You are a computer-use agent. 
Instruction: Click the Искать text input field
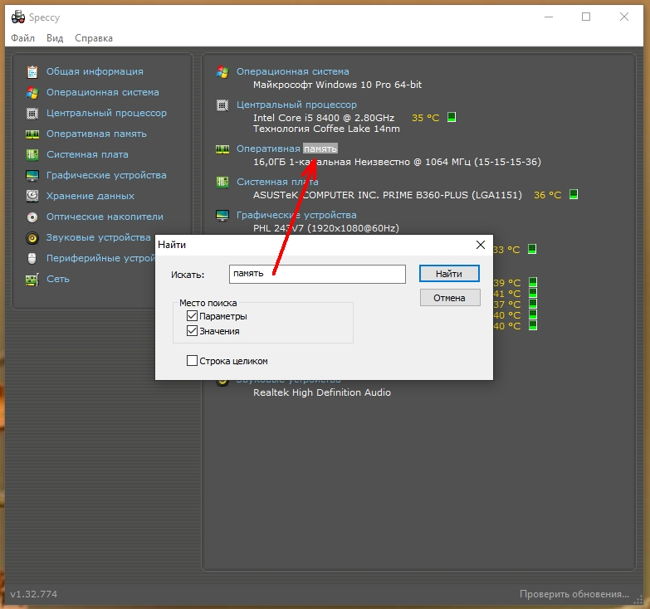coord(317,274)
